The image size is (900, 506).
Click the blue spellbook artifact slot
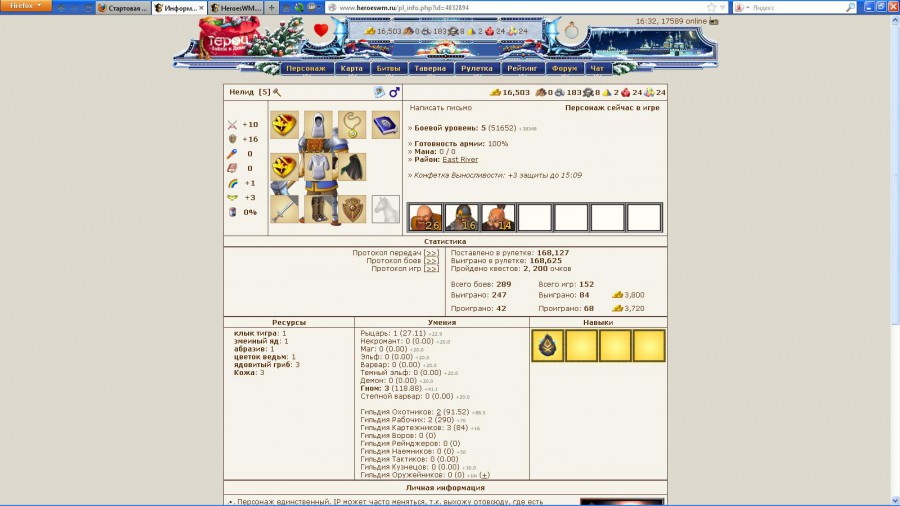[386, 124]
